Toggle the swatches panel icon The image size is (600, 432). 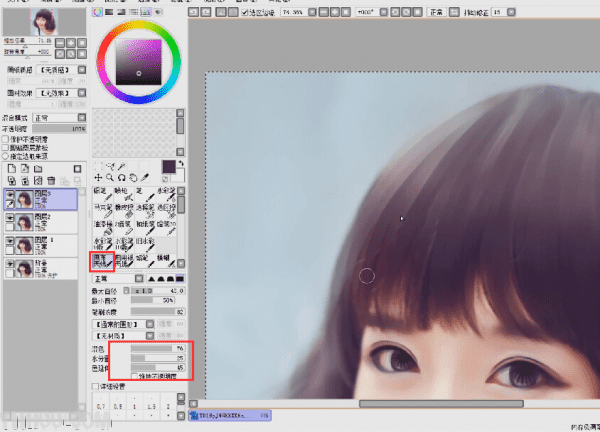pyautogui.click(x=146, y=12)
